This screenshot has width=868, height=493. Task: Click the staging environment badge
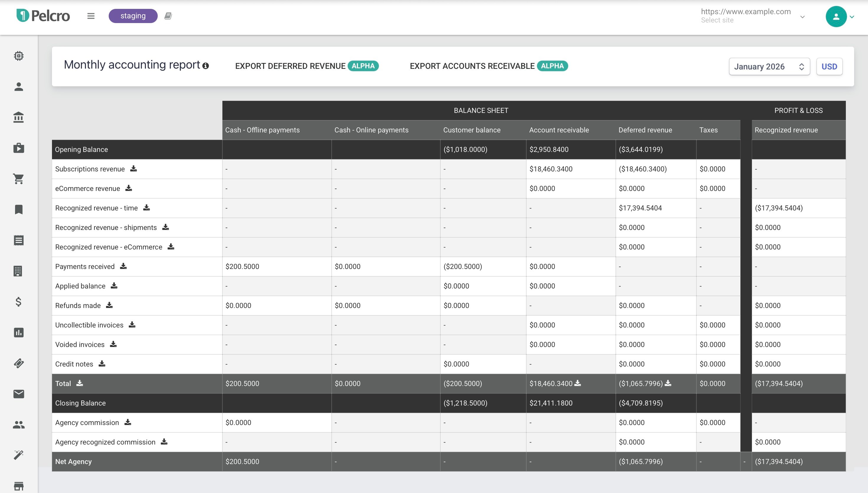point(133,16)
